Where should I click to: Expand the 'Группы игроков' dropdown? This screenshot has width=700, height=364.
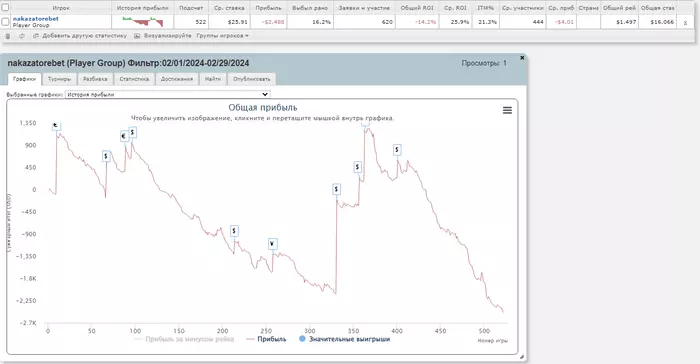click(x=222, y=36)
